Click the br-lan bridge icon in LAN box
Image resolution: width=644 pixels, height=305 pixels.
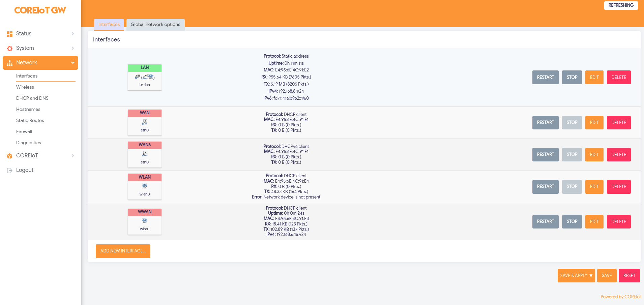(145, 77)
